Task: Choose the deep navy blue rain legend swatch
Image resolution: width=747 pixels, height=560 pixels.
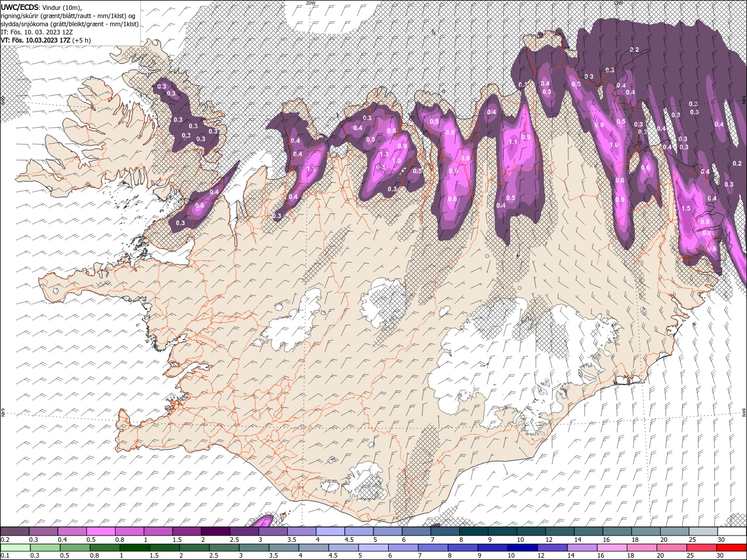Action: (x=522, y=548)
